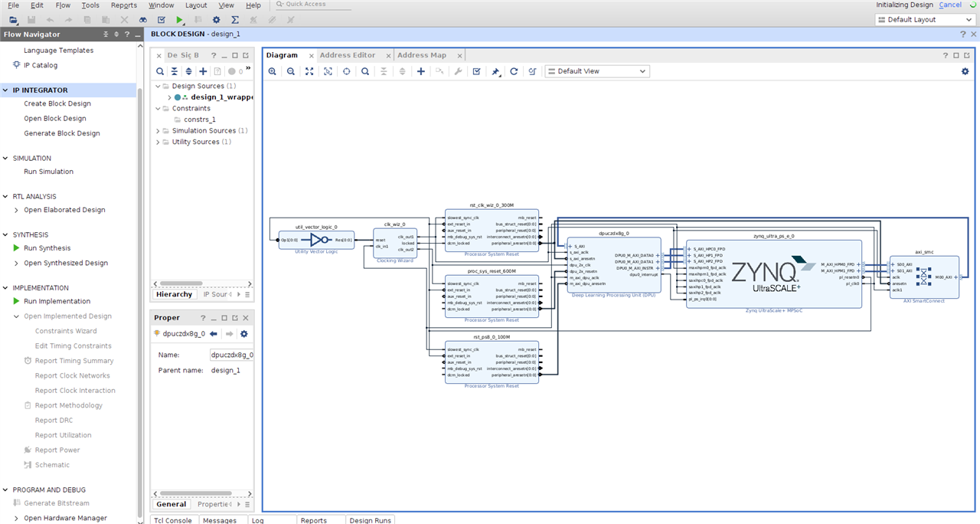The width and height of the screenshot is (980, 524).
Task: Click Generate Block Design
Action: click(x=62, y=133)
